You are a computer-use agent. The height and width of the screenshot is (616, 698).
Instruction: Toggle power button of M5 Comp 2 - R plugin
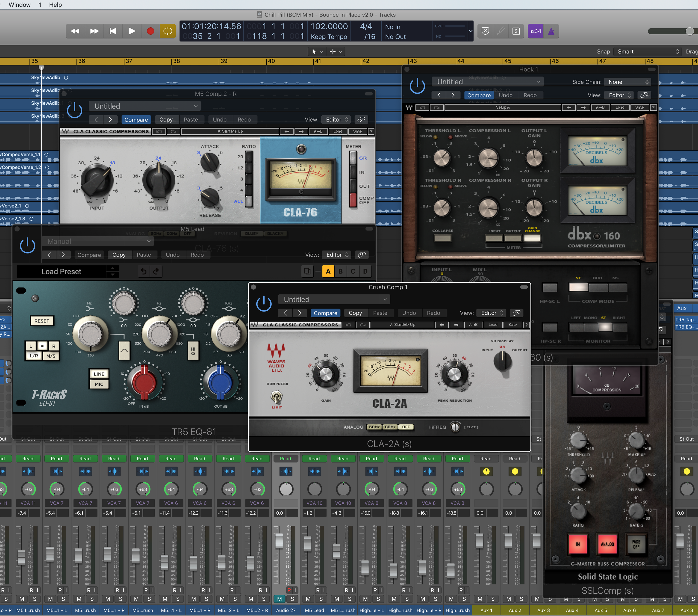point(75,111)
